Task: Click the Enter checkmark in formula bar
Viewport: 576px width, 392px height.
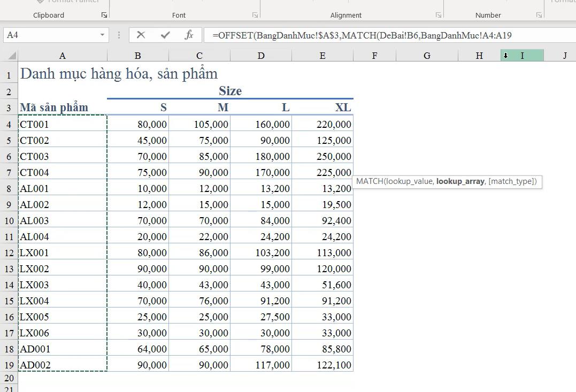Action: click(x=165, y=35)
